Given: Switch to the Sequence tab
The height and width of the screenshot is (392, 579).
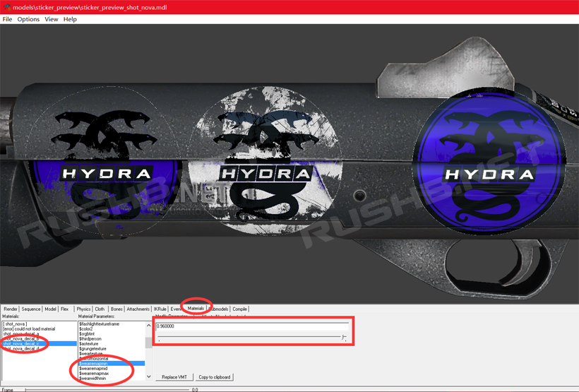Looking at the screenshot, I should (31, 309).
